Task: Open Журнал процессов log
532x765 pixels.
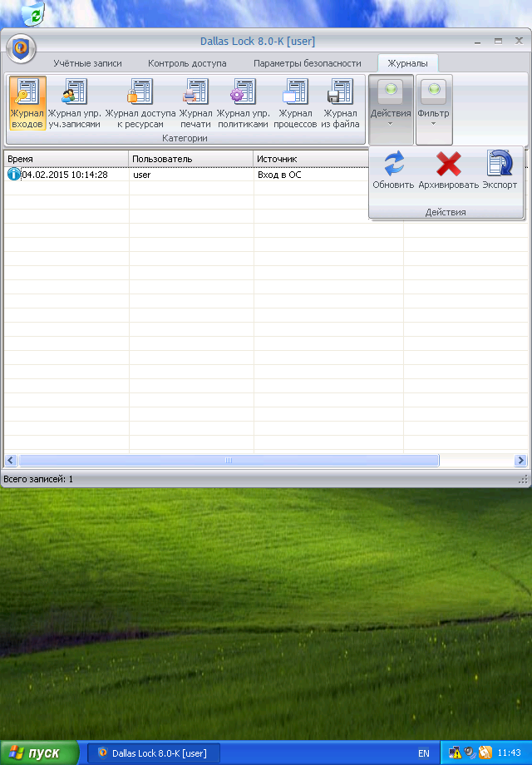Action: point(295,103)
